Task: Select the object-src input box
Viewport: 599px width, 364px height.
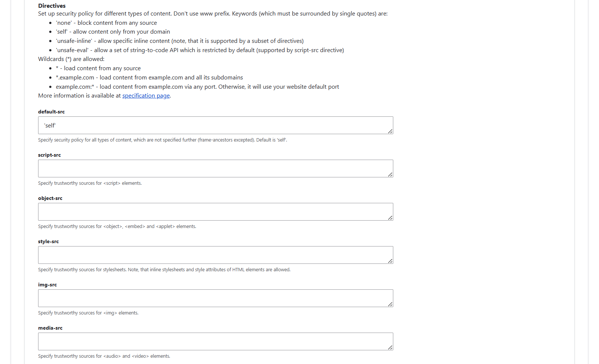Action: click(x=215, y=212)
